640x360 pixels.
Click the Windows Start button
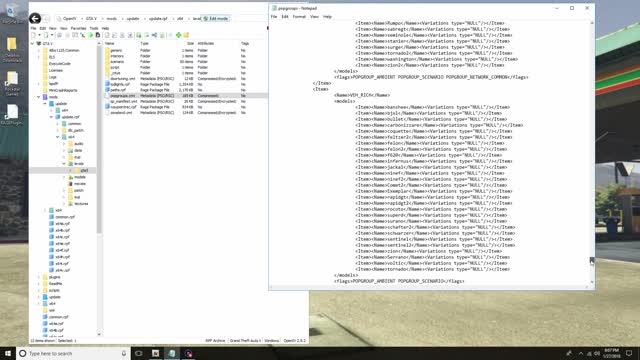[8, 353]
